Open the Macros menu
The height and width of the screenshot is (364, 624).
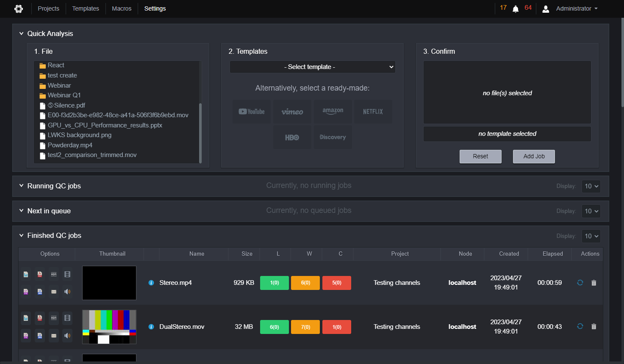(x=122, y=8)
